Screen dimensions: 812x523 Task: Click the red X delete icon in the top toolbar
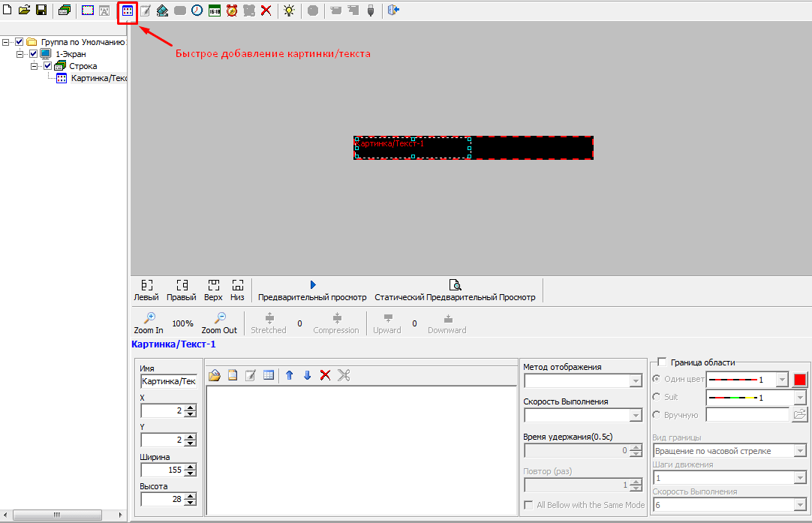266,11
